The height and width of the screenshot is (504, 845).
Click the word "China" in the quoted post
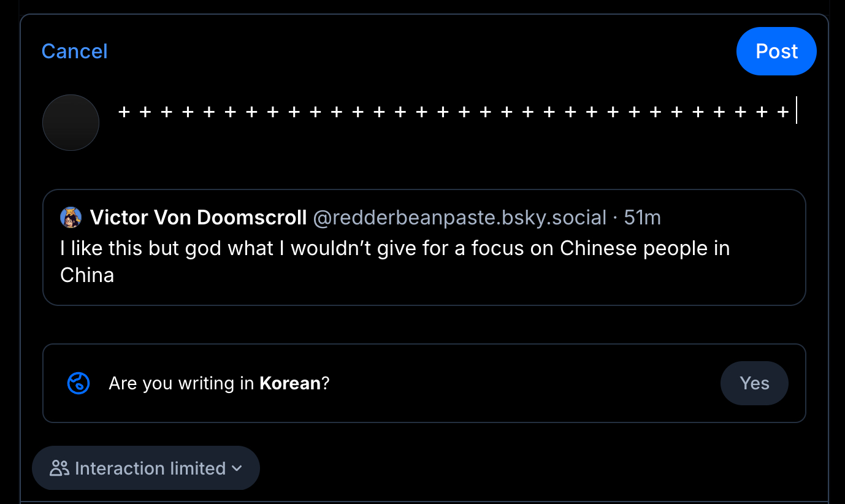coord(87,275)
